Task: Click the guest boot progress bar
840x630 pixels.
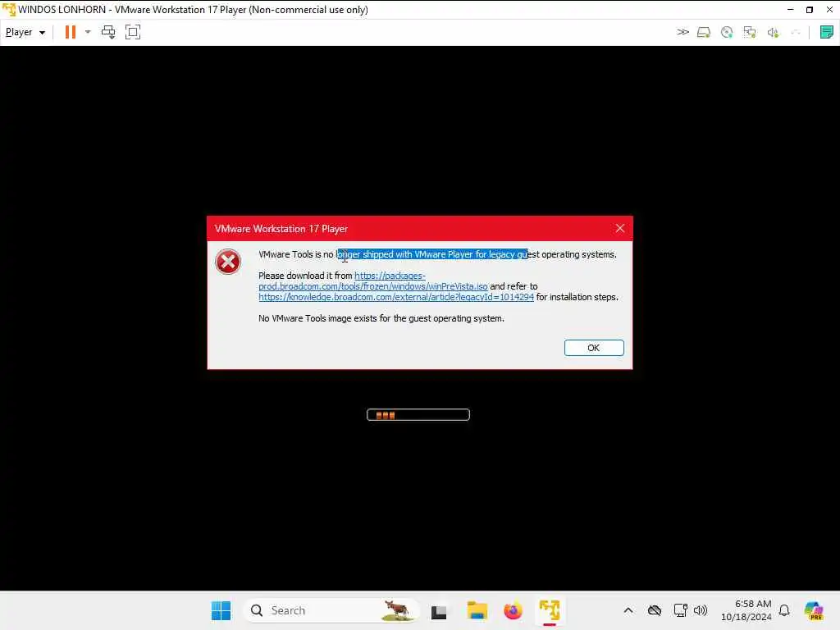Action: click(x=418, y=414)
